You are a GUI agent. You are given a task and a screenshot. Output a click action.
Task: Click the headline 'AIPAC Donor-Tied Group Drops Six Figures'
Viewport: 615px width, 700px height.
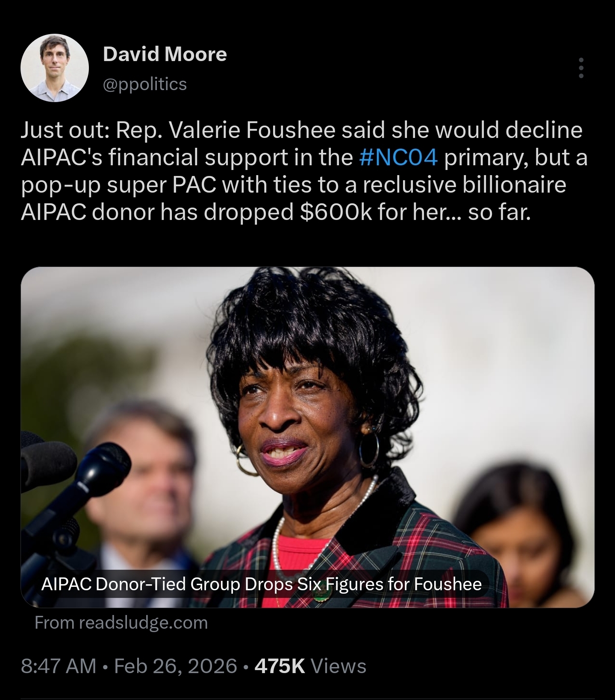(x=261, y=584)
